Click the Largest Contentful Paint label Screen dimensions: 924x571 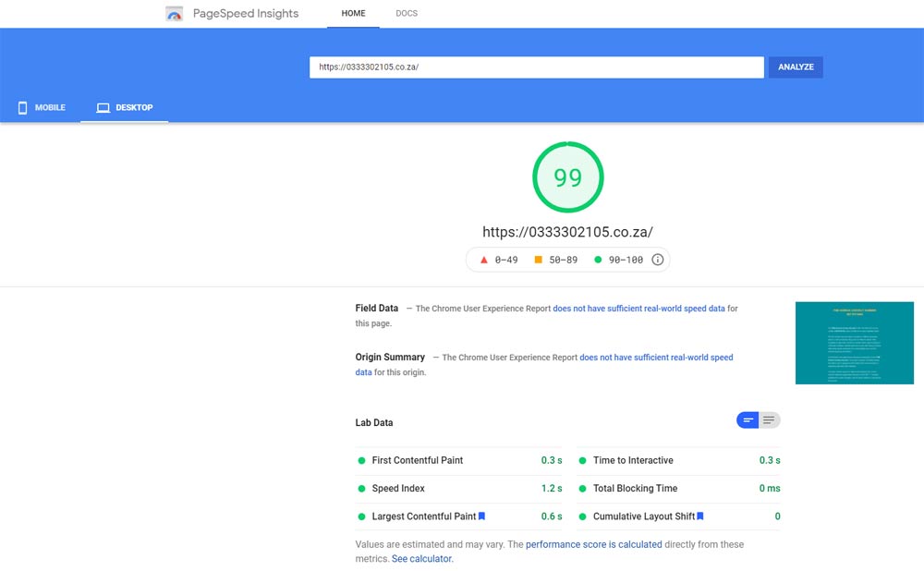pyautogui.click(x=424, y=516)
